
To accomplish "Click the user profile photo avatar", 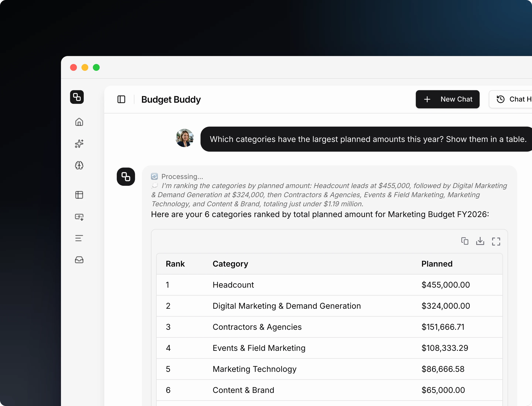I will pyautogui.click(x=185, y=138).
